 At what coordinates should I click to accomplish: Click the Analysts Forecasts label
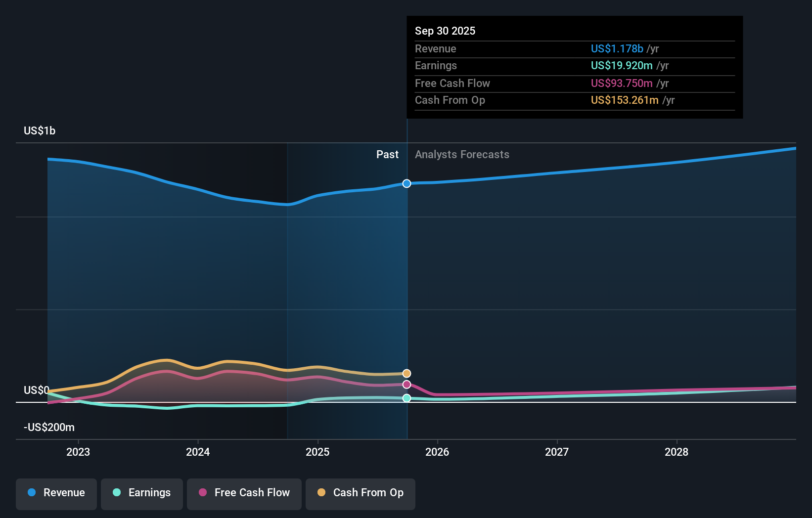[462, 155]
